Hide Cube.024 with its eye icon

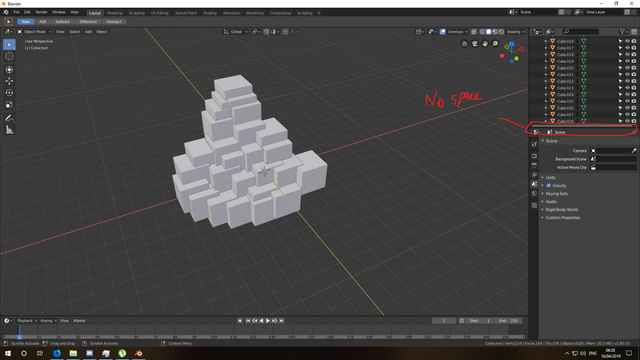coord(627,95)
